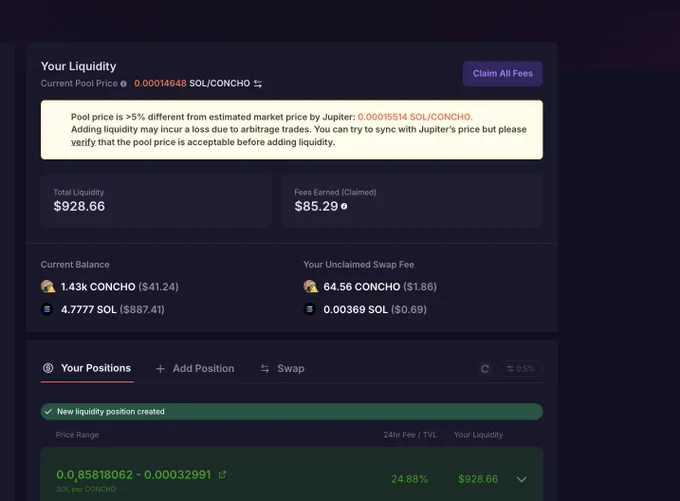The image size is (680, 501).
Task: Expand the position row chevron
Action: (x=522, y=479)
